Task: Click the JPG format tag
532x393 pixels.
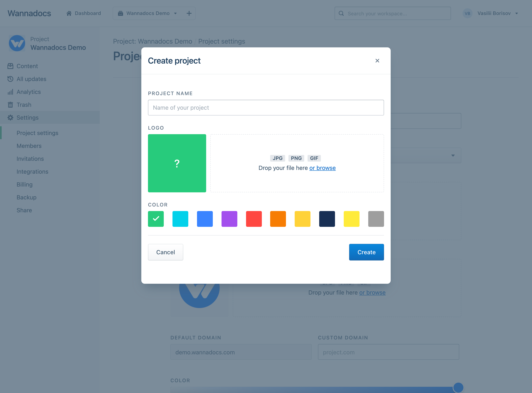Action: pyautogui.click(x=278, y=158)
